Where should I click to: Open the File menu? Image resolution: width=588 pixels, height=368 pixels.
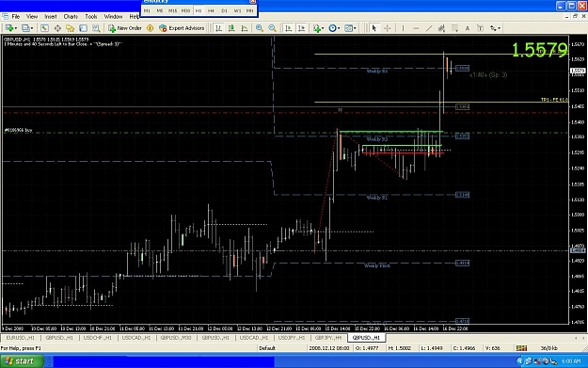(x=16, y=17)
